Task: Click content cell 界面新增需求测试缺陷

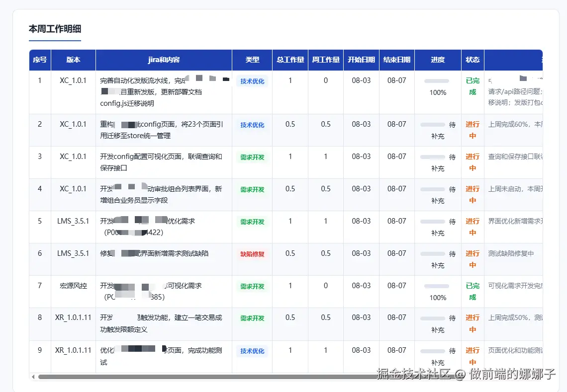Action: [x=164, y=259]
